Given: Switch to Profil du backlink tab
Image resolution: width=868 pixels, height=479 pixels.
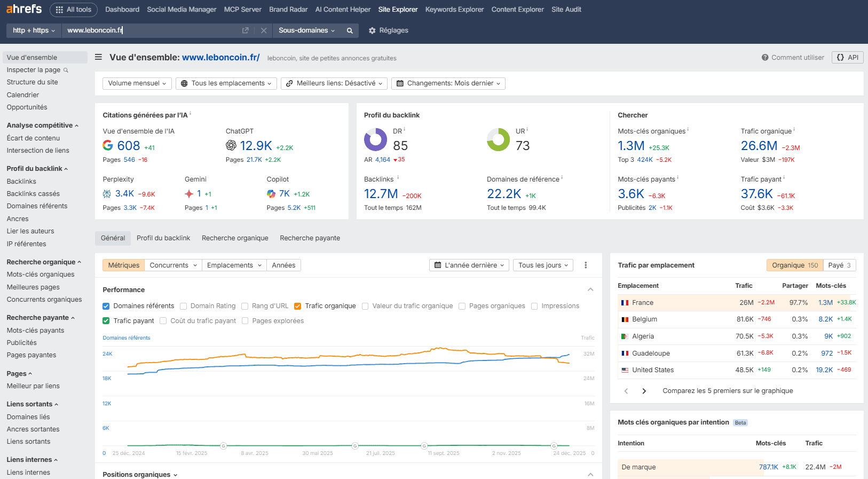Looking at the screenshot, I should point(163,238).
